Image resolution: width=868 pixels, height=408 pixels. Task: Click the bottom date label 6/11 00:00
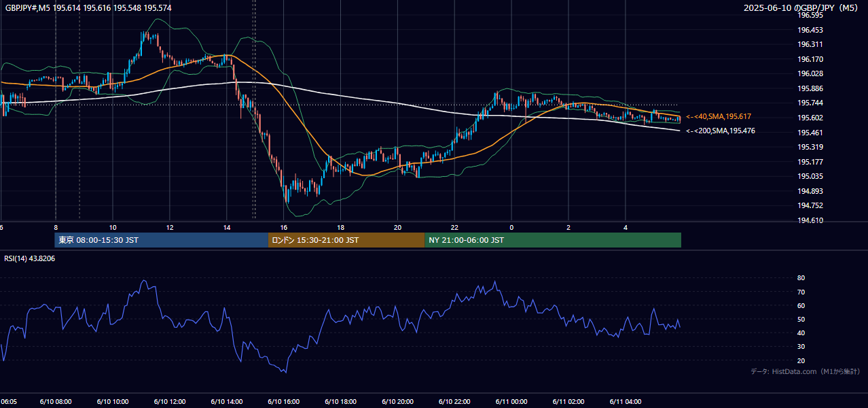512,401
